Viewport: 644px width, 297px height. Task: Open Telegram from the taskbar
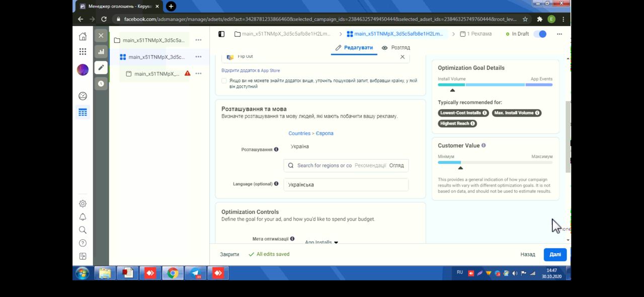pos(195,273)
